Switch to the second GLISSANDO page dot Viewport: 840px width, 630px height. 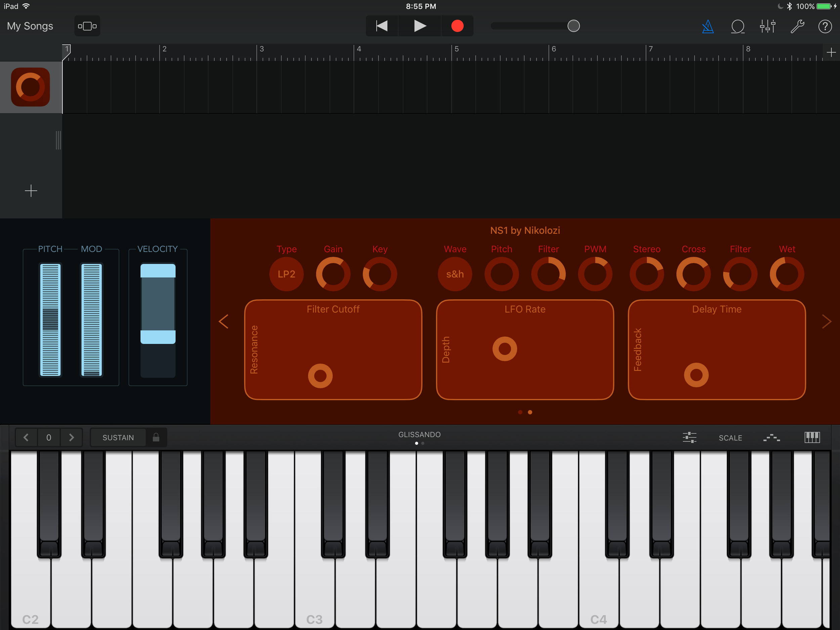tap(422, 443)
